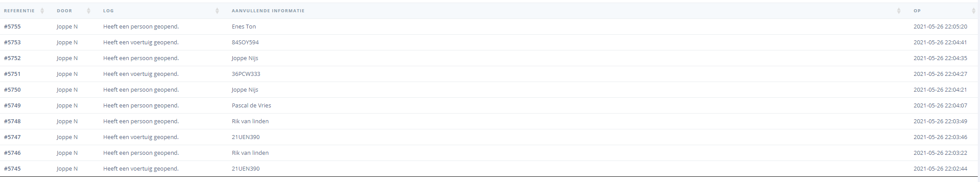The width and height of the screenshot is (980, 182).
Task: Click reference #5746
Action: (12, 153)
